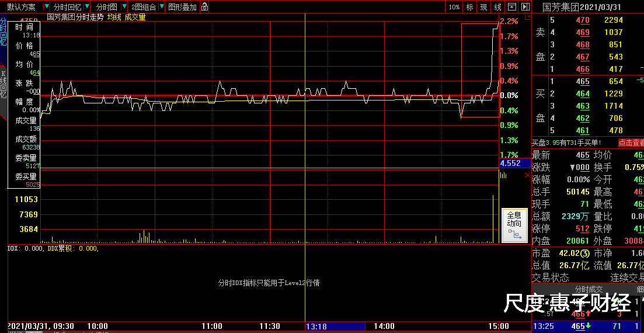The height and width of the screenshot is (333, 644).
Task: Expand the 2图组合 dropdown arrow
Action: click(x=162, y=7)
